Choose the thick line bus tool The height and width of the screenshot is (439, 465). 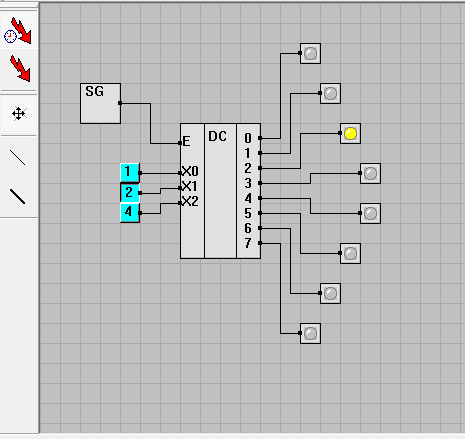pos(17,196)
